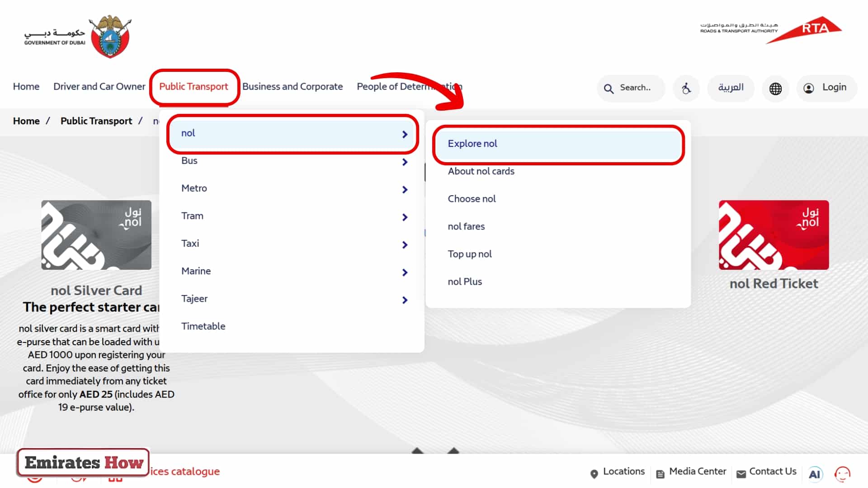This screenshot has height=488, width=868.
Task: Open the services catalogue link
Action: point(184,471)
